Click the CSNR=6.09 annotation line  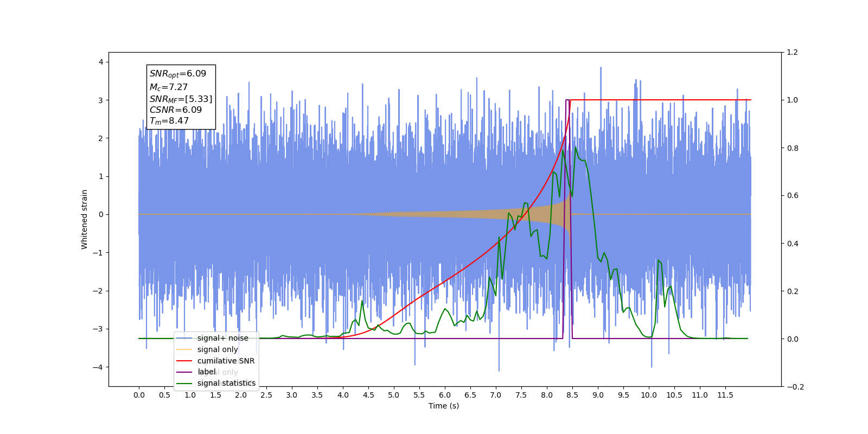(x=176, y=110)
